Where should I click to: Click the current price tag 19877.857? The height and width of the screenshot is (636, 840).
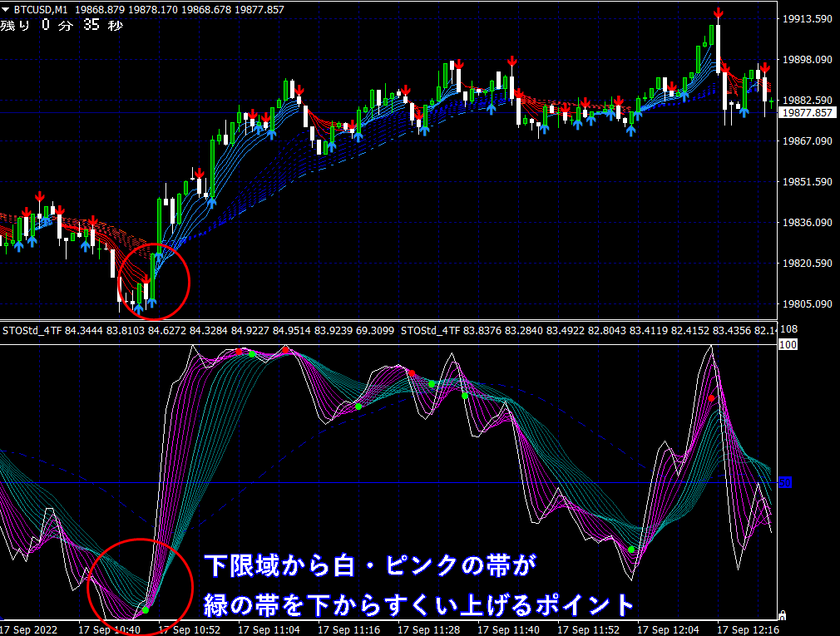807,113
